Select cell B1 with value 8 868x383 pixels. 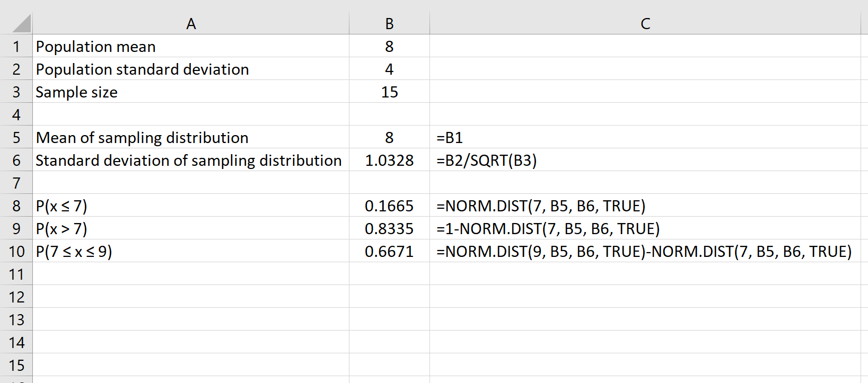click(x=389, y=46)
